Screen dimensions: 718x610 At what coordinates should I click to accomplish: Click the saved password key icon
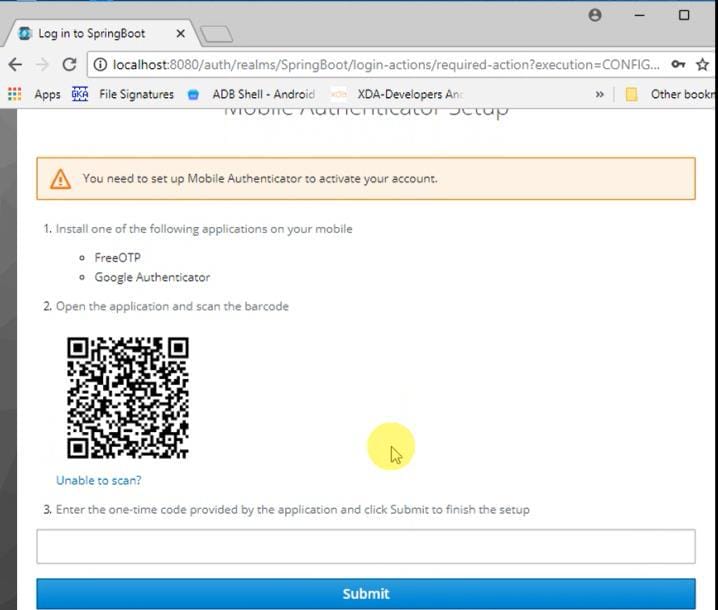tap(678, 64)
